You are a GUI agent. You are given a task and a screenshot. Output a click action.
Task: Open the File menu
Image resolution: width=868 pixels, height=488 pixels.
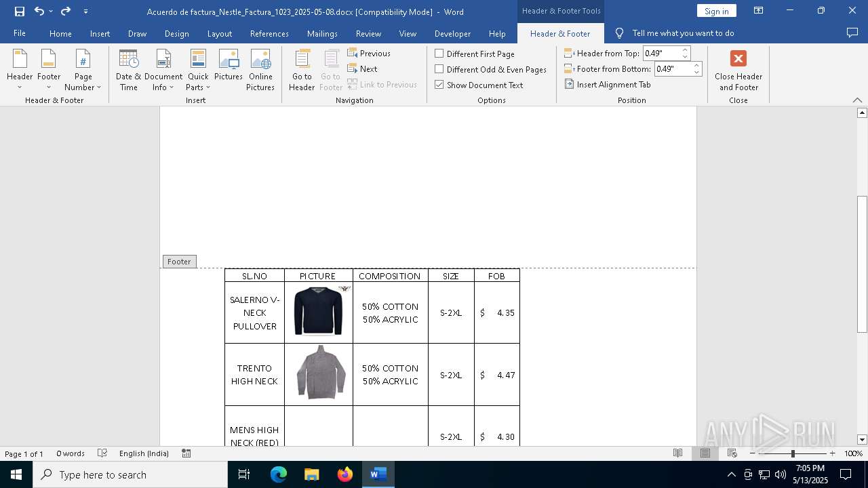pyautogui.click(x=20, y=33)
